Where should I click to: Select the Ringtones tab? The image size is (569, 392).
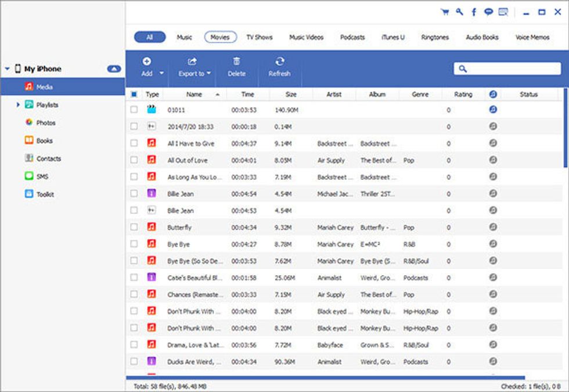coord(435,37)
